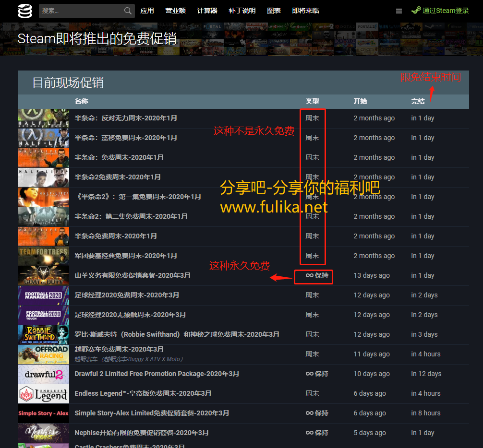Click the Steam logo login icon
This screenshot has height=448, width=483.
[416, 11]
